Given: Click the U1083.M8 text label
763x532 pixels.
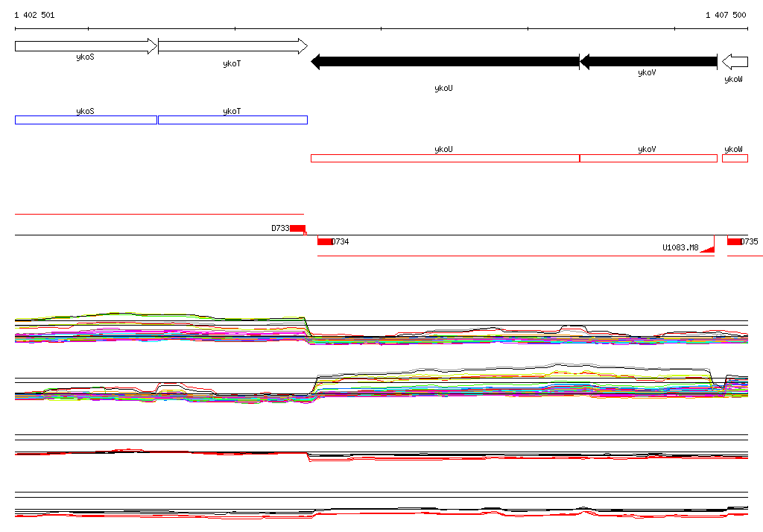Looking at the screenshot, I should pos(680,248).
